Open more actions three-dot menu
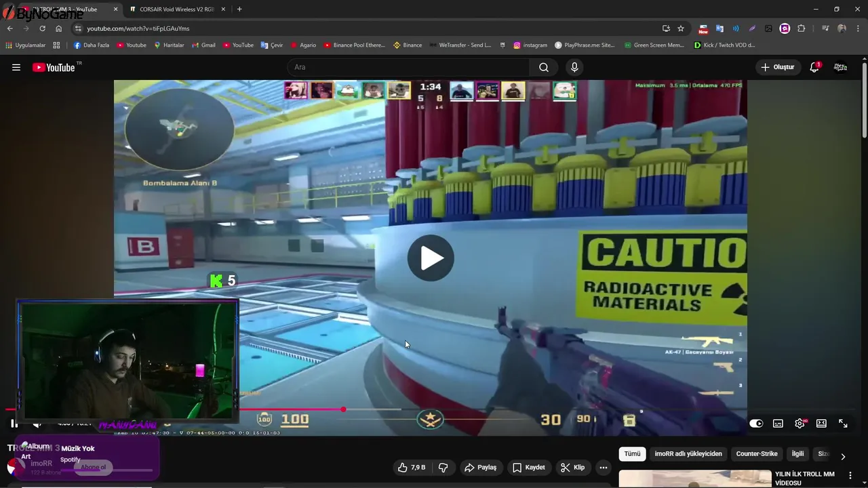Screen dimensions: 868x488 (603, 467)
